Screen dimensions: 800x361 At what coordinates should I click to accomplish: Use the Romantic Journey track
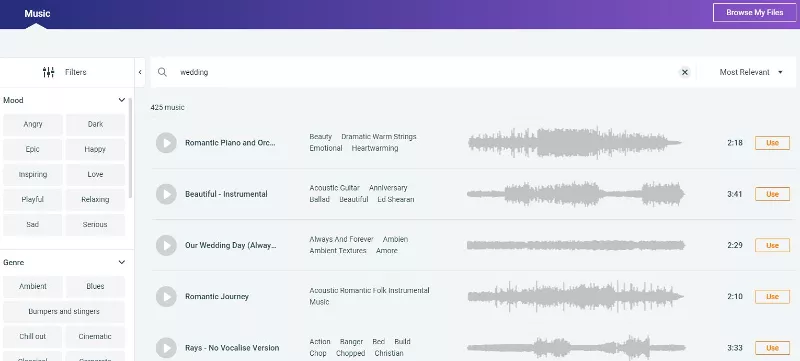(x=772, y=297)
